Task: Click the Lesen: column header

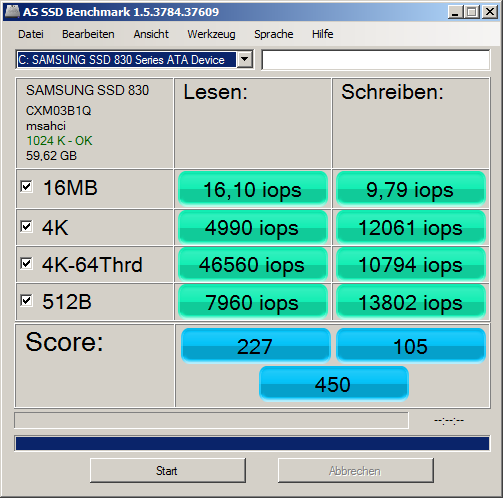Action: (x=216, y=92)
